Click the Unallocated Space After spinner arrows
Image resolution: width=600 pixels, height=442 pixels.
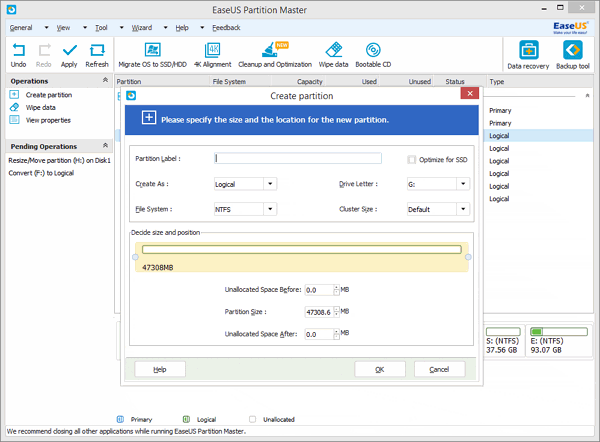[336, 334]
